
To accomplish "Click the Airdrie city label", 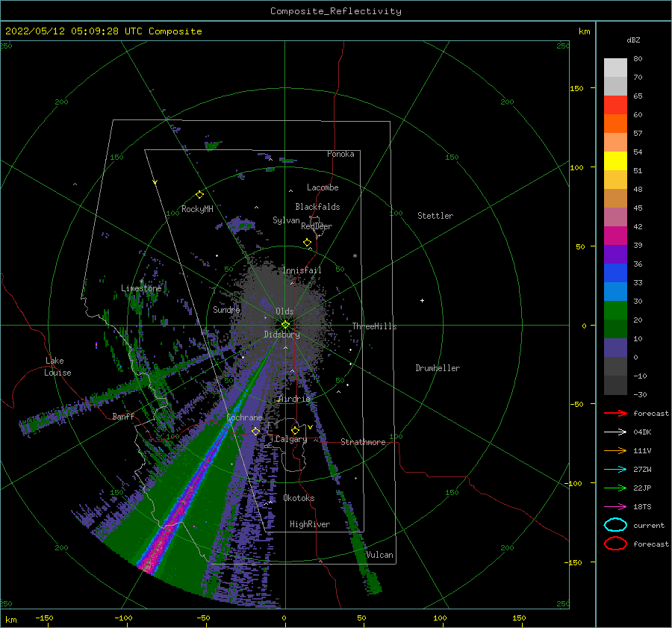I will point(294,399).
